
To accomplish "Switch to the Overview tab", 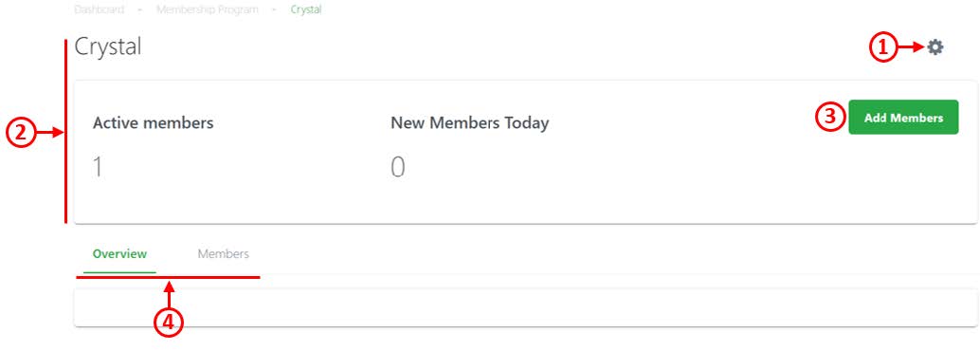I will 119,254.
